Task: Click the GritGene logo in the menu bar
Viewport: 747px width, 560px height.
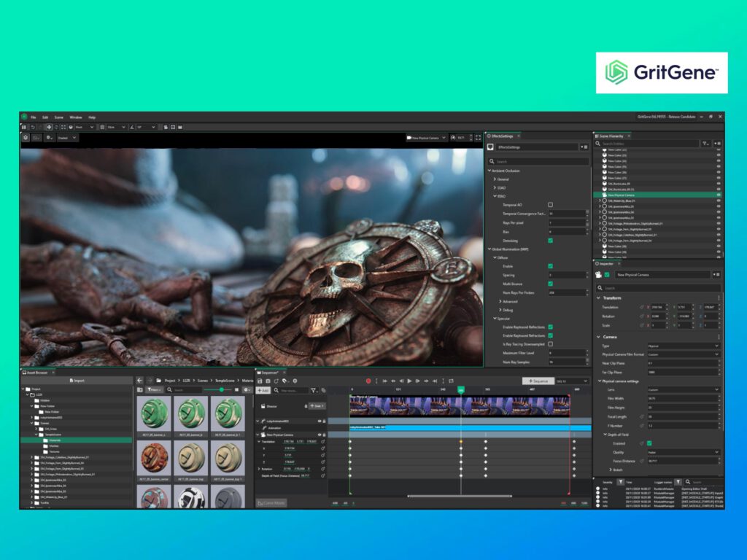Action: [24, 117]
